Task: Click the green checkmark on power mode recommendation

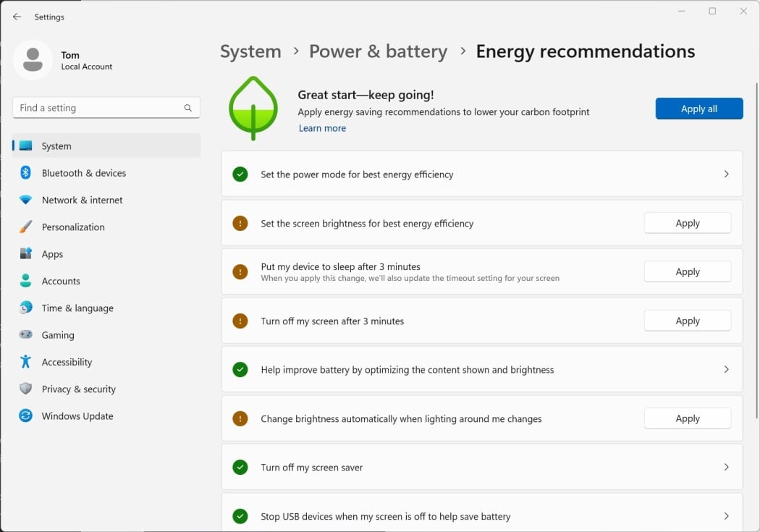Action: click(x=240, y=174)
